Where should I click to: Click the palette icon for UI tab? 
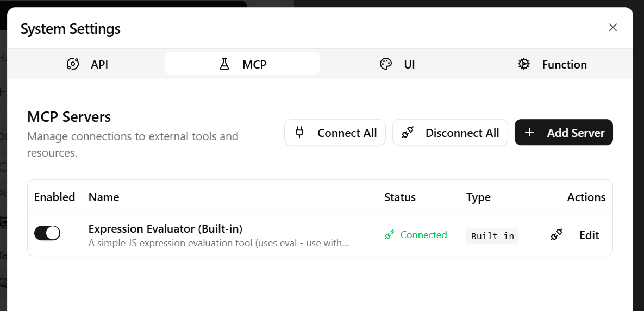(386, 64)
